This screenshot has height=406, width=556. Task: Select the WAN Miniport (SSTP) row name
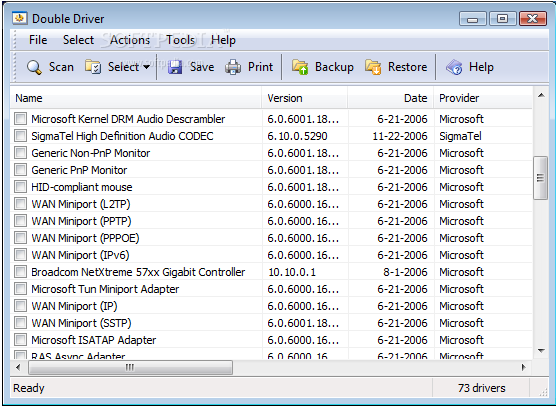(x=81, y=323)
